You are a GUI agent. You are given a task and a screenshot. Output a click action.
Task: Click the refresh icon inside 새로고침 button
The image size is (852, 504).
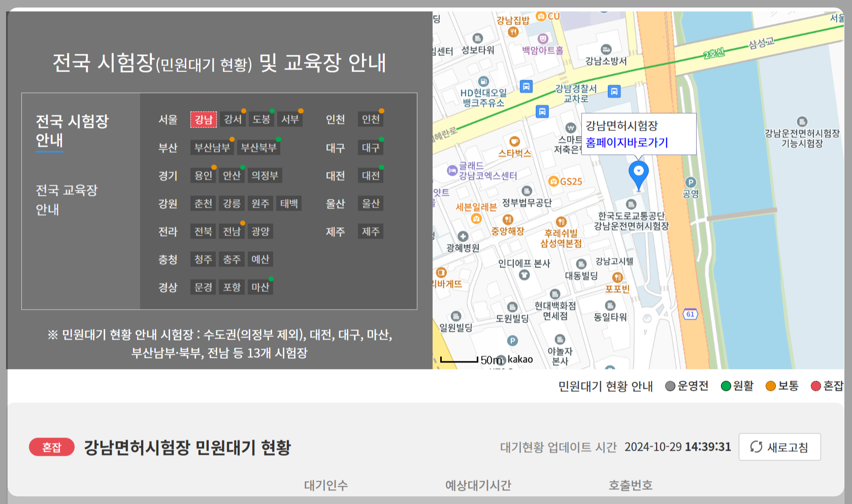[756, 447]
